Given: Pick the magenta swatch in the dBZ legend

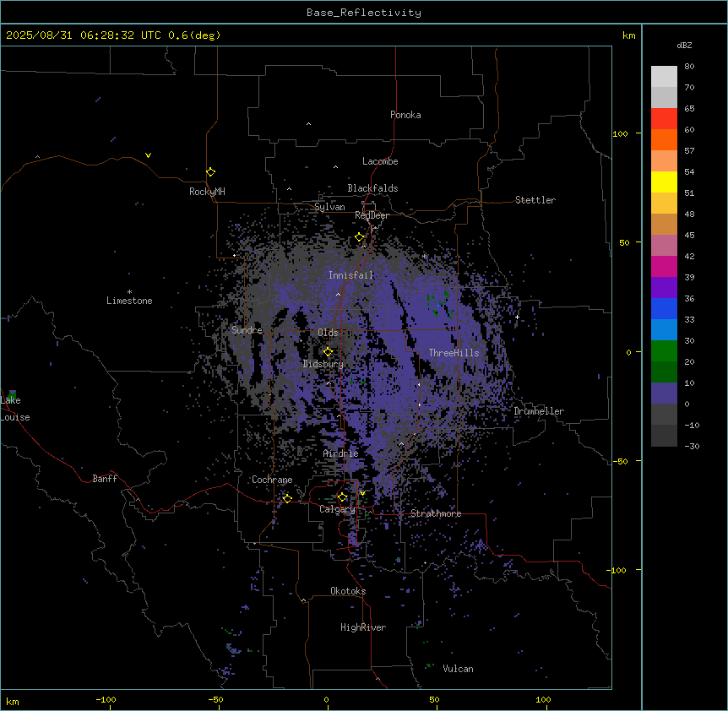Looking at the screenshot, I should [x=664, y=266].
